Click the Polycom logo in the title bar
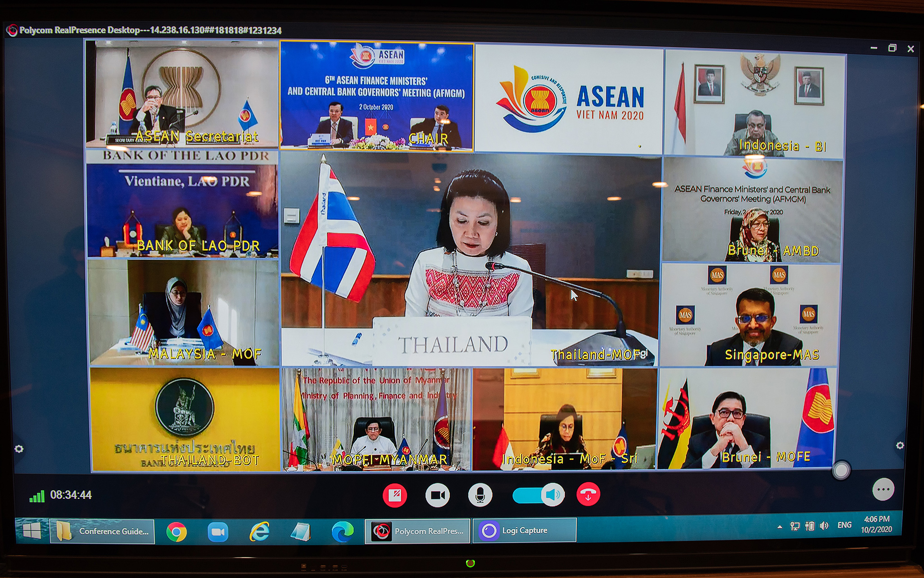 coord(12,30)
